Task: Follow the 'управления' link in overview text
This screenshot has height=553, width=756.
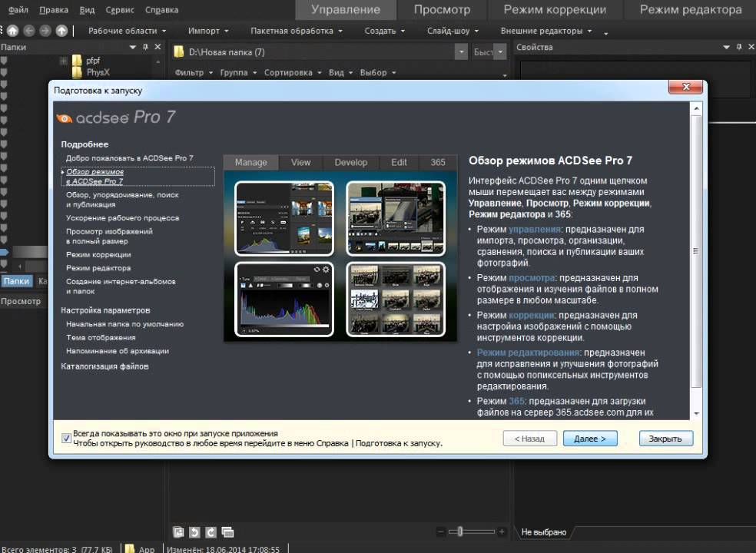Action: pos(534,230)
